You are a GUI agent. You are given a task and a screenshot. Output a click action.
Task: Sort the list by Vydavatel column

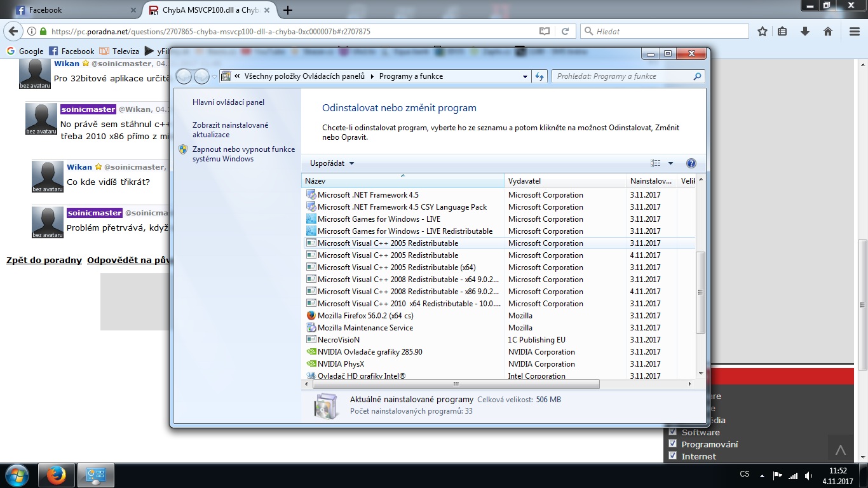tap(564, 181)
